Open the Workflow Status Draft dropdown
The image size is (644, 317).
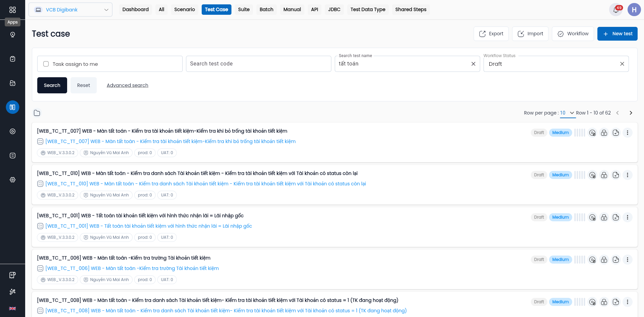(x=556, y=64)
